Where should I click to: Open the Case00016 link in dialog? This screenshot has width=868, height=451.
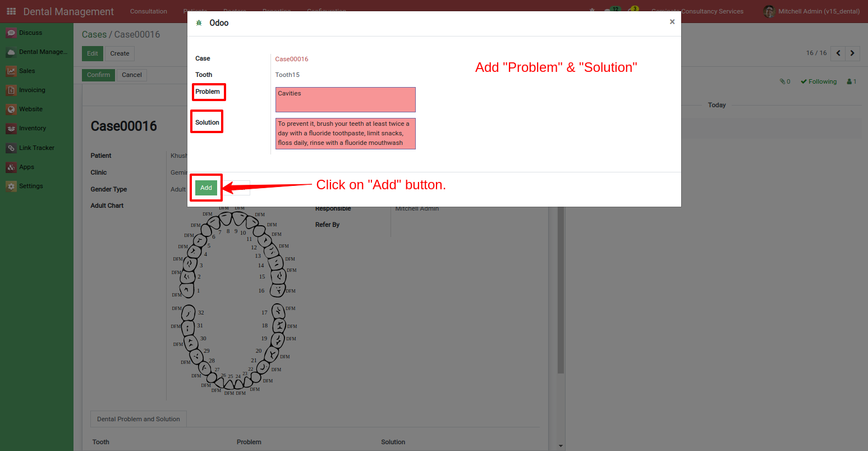292,59
